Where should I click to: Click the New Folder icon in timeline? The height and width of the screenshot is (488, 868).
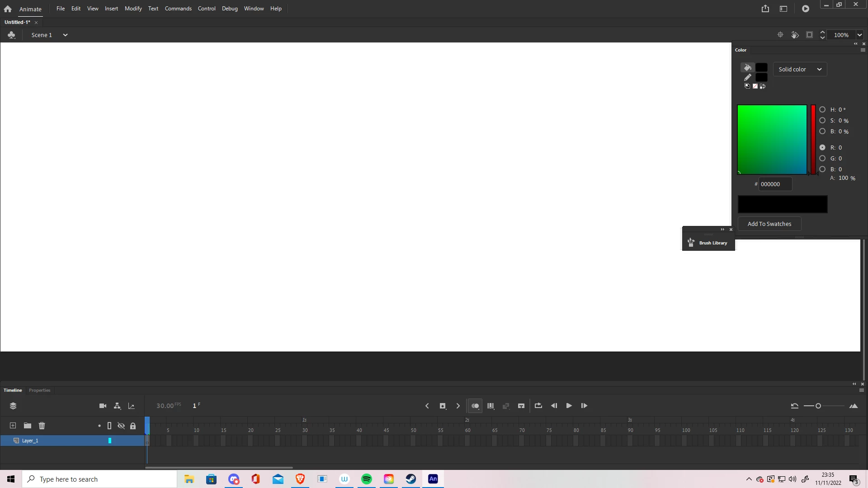coord(28,426)
